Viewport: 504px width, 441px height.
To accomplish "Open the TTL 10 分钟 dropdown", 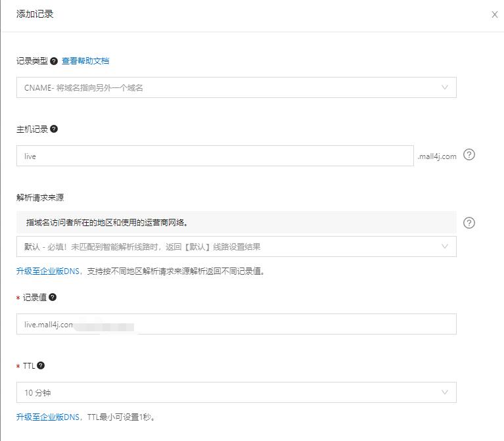I will pos(236,392).
